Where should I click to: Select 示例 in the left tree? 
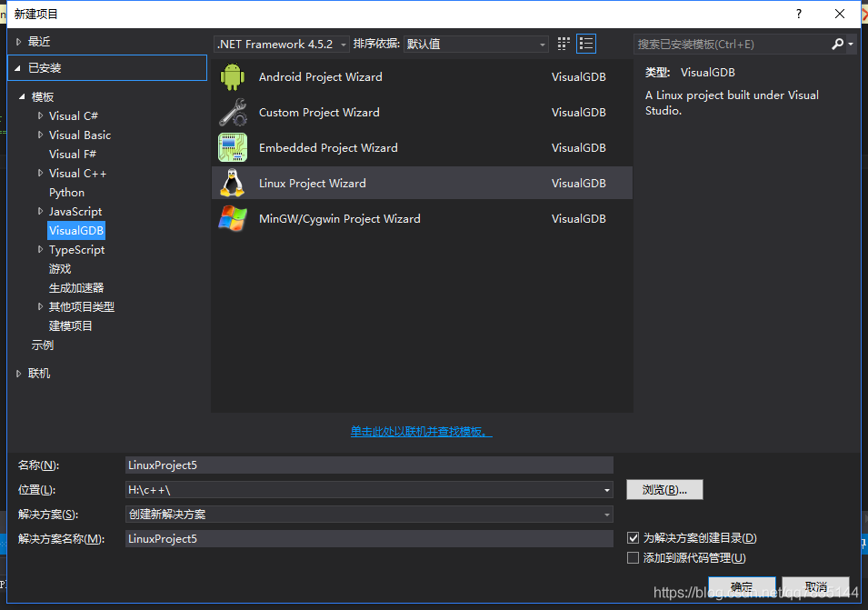click(x=43, y=345)
